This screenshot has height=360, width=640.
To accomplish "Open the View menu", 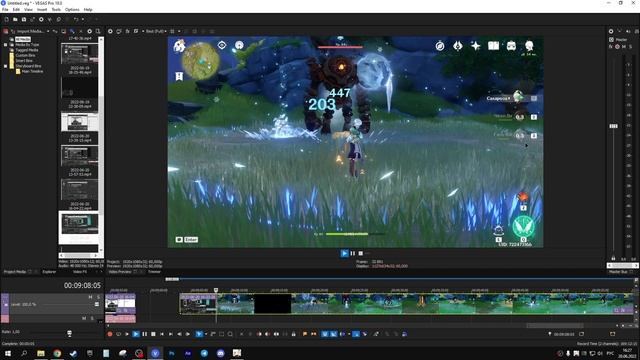I will [28, 9].
